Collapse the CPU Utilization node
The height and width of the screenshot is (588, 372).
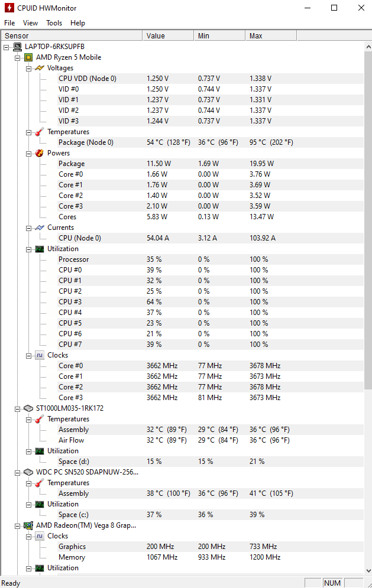pyautogui.click(x=28, y=249)
